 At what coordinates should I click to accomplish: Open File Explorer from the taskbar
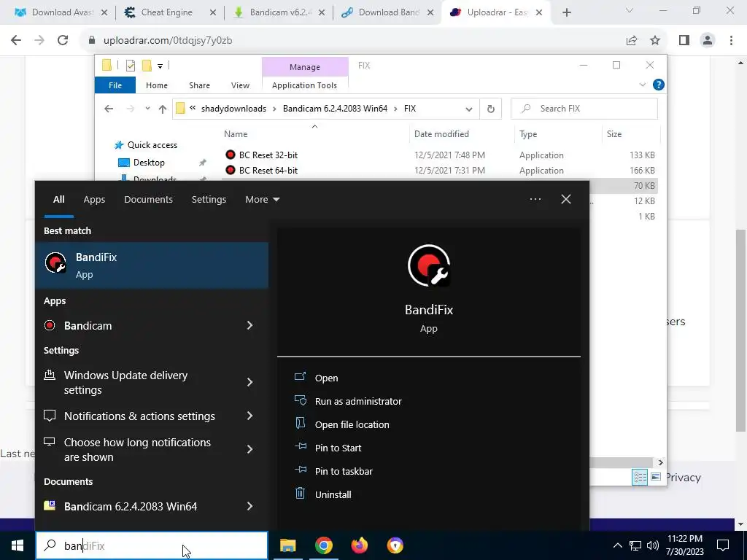point(287,545)
